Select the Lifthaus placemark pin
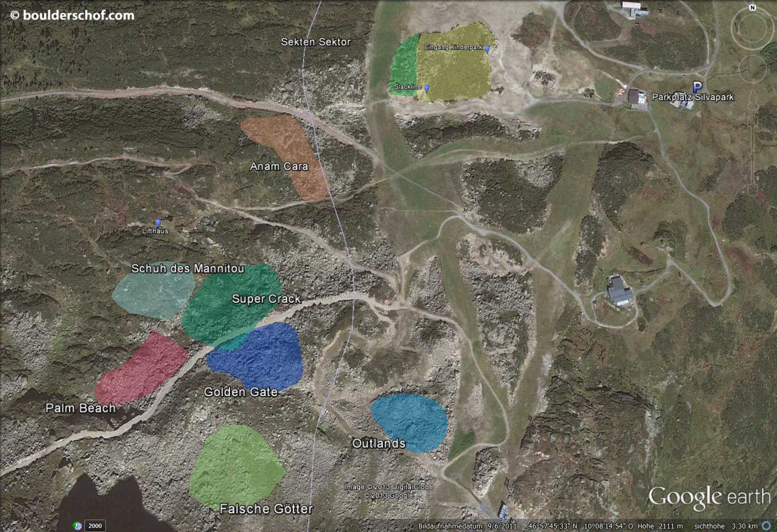Image resolution: width=777 pixels, height=532 pixels. pos(158,223)
